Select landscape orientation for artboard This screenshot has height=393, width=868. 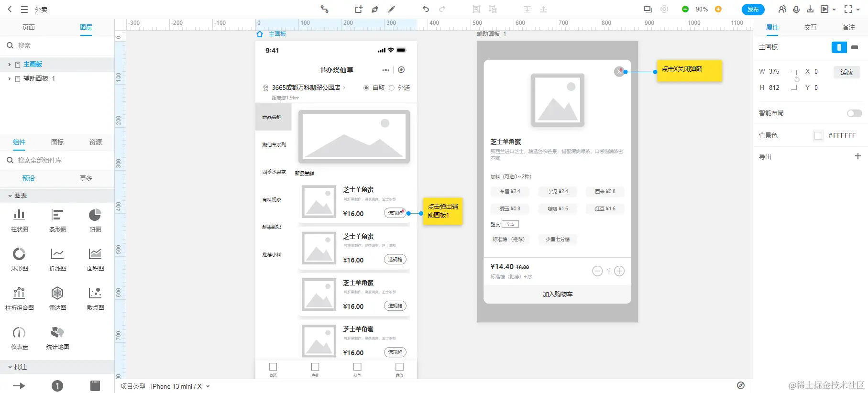tap(855, 47)
